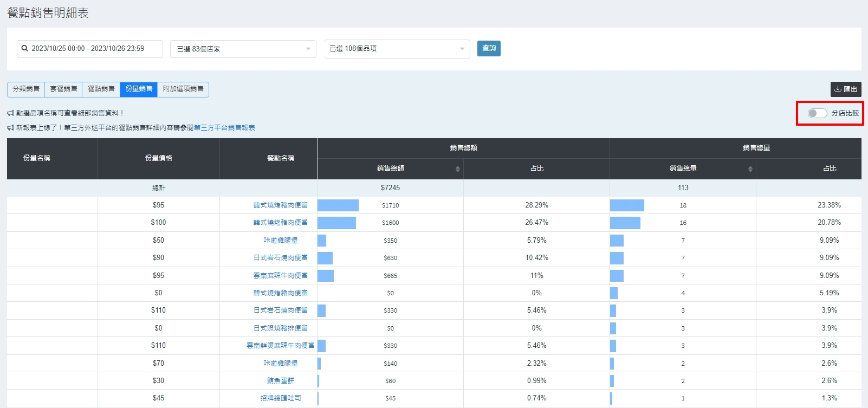Image resolution: width=868 pixels, height=408 pixels.
Task: Click the sort arrows on 銷售總量 column
Action: [x=750, y=169]
